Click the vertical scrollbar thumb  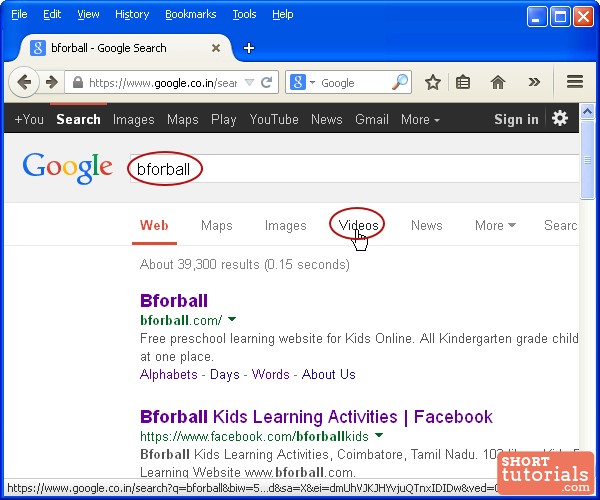[587, 160]
